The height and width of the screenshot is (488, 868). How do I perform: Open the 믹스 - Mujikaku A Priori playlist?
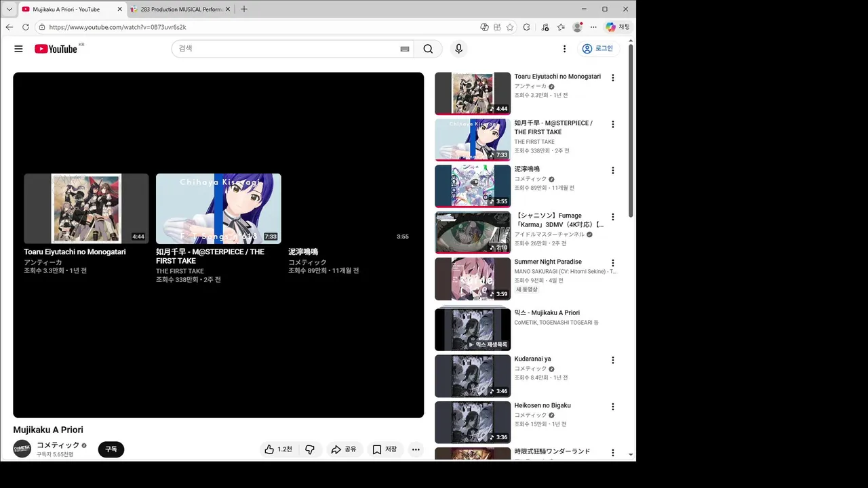coord(473,329)
